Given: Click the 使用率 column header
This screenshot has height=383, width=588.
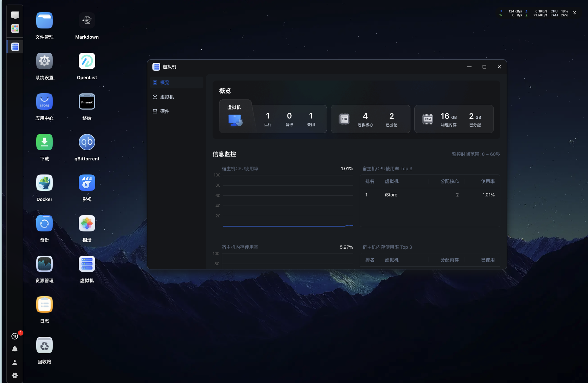Looking at the screenshot, I should click(x=488, y=181).
